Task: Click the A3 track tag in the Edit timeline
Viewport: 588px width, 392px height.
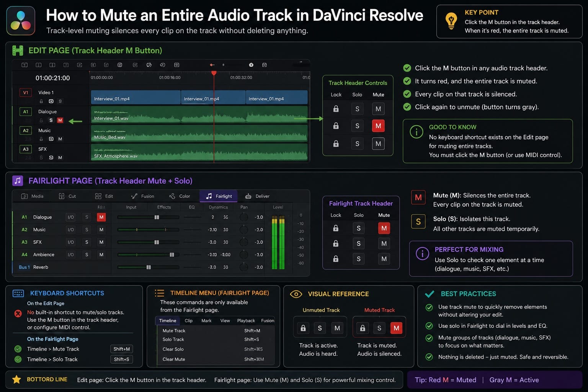Action: click(x=25, y=149)
